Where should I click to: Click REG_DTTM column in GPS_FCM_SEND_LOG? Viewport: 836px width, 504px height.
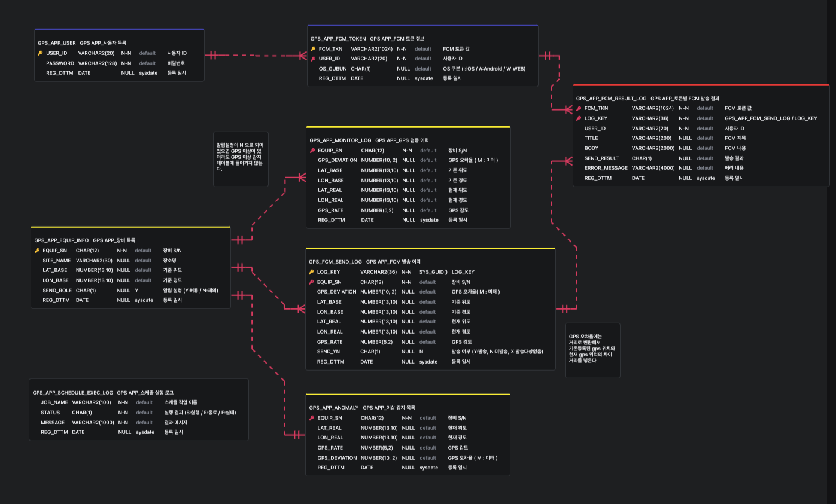(x=331, y=362)
